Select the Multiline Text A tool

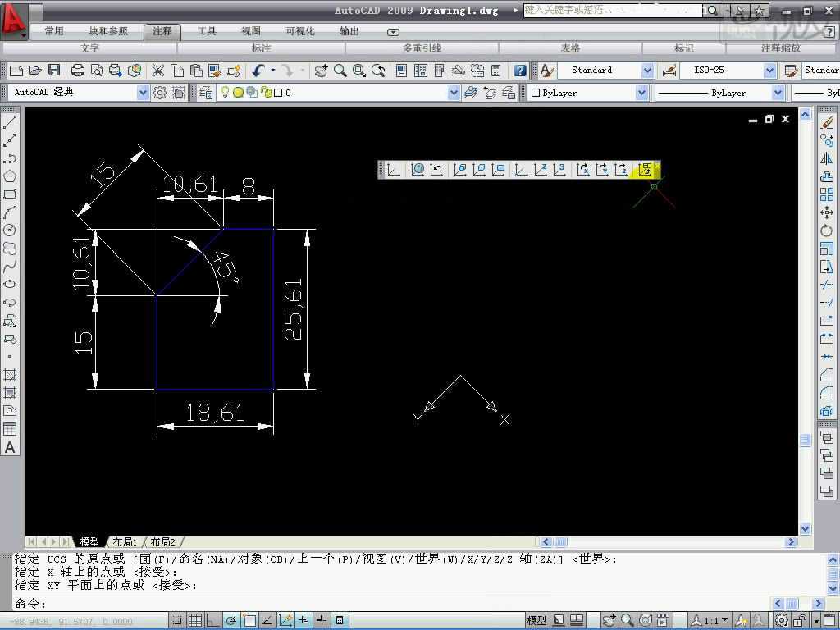point(10,447)
